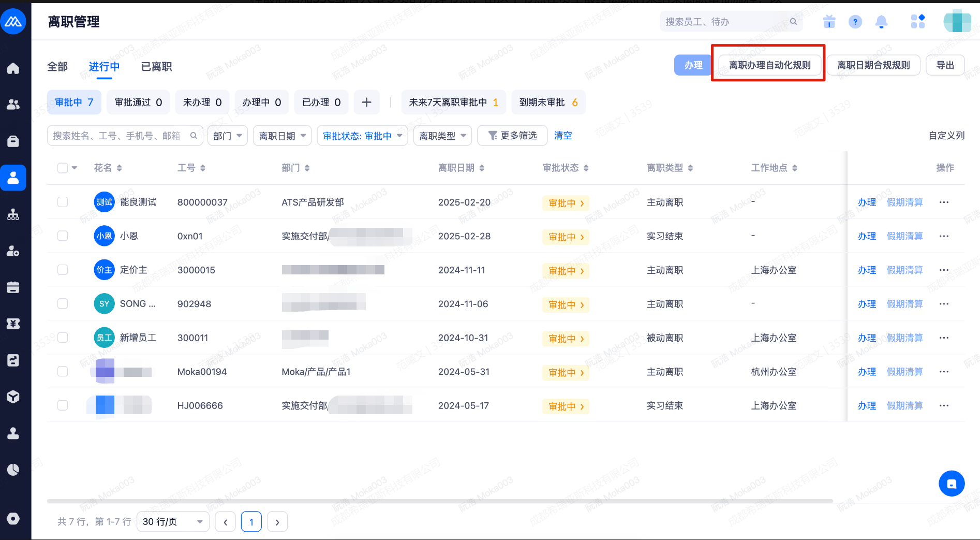Open the gift icon in header
This screenshot has width=980, height=540.
[829, 22]
